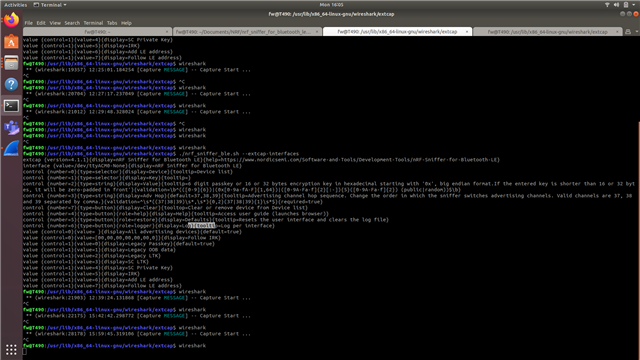Open the View menu
This screenshot has width=640, height=360.
click(55, 23)
